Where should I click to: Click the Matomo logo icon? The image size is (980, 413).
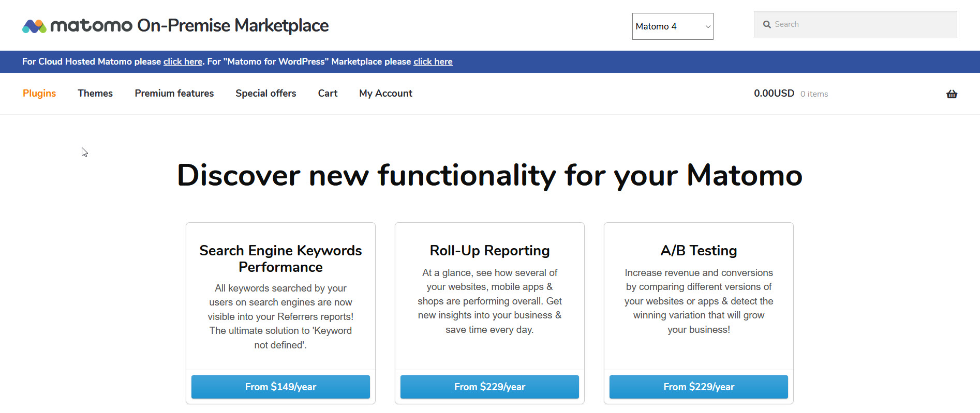(x=35, y=26)
